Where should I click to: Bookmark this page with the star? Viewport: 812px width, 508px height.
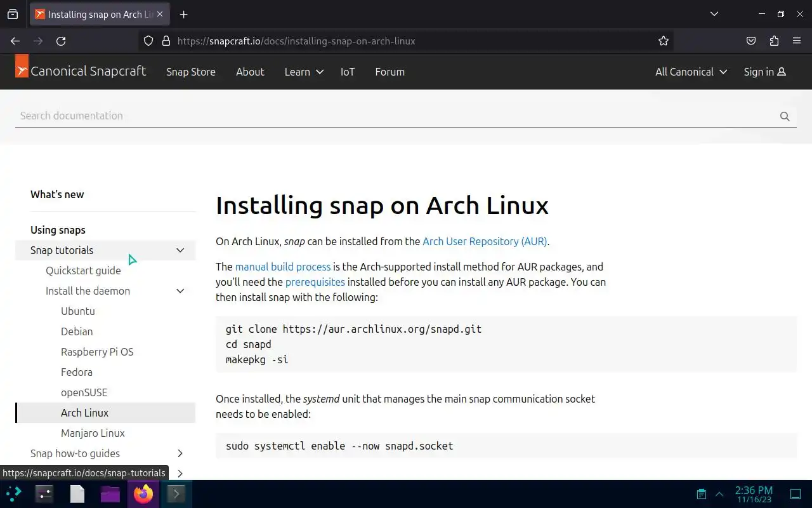click(664, 41)
